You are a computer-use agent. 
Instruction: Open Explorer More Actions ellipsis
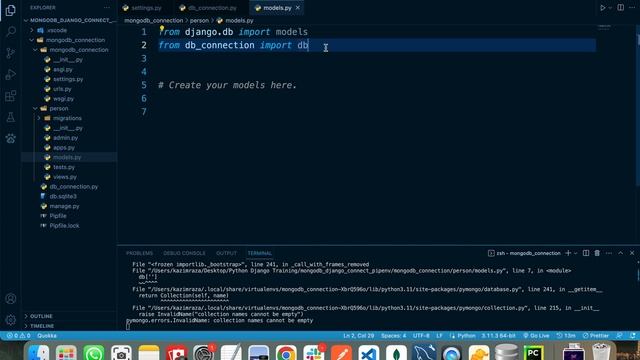[107, 8]
